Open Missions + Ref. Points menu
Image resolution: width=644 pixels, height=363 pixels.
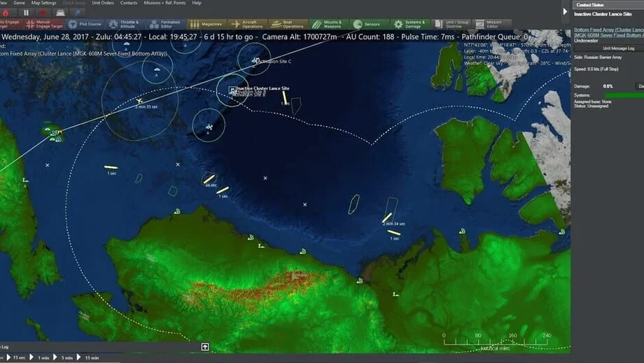coord(164,3)
